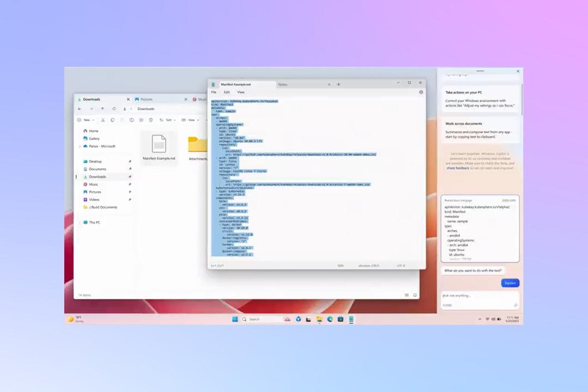Viewport: 588px width, 392px height.
Task: Click the Windows Start button
Action: (235, 319)
